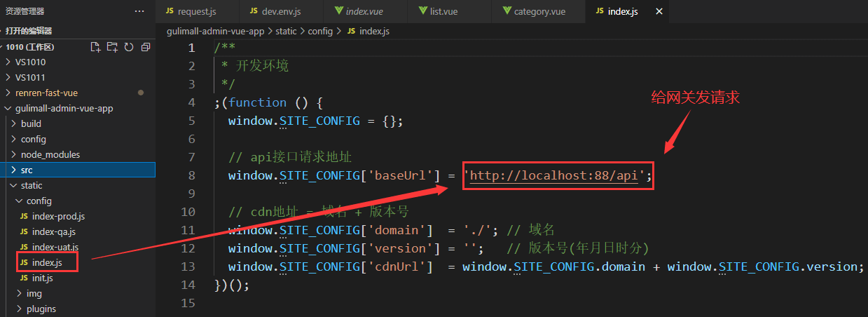Click the static breadcrumb segment
The width and height of the screenshot is (868, 317).
[x=286, y=32]
